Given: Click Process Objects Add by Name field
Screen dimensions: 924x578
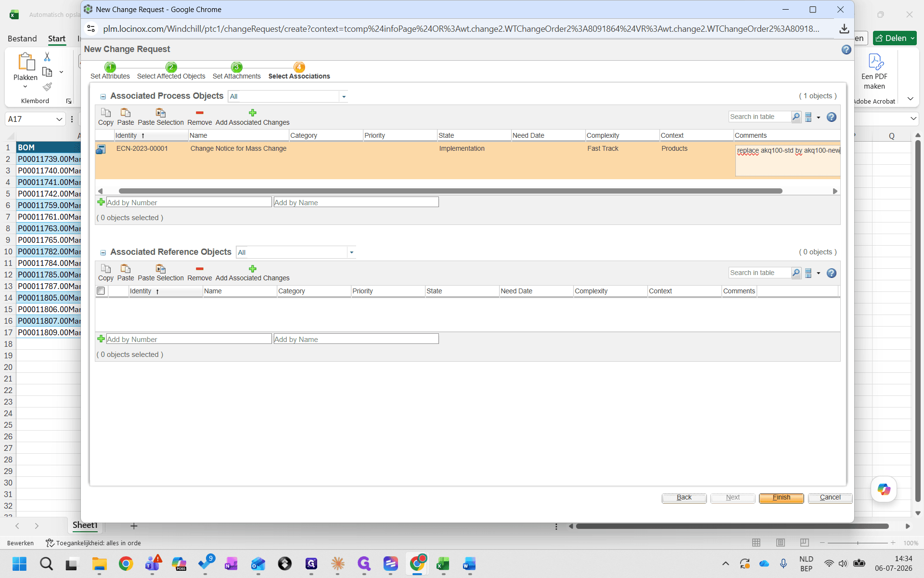Looking at the screenshot, I should (x=356, y=202).
